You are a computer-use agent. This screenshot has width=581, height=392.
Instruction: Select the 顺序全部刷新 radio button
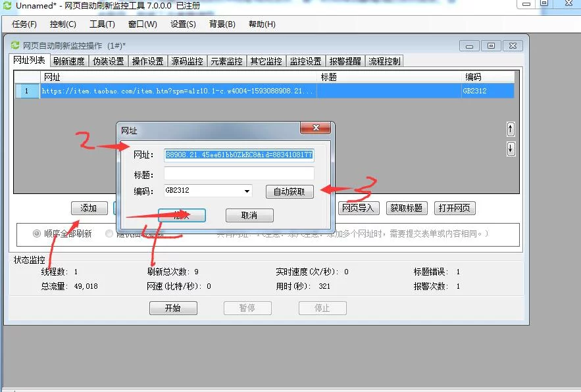click(x=36, y=233)
